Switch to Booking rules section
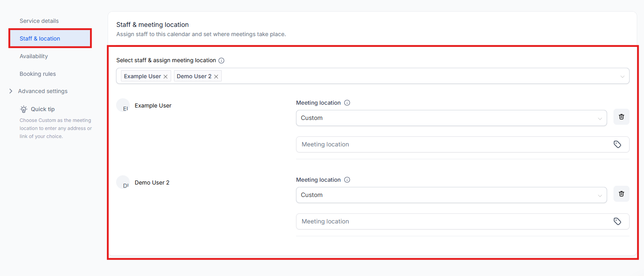644x276 pixels. click(38, 74)
